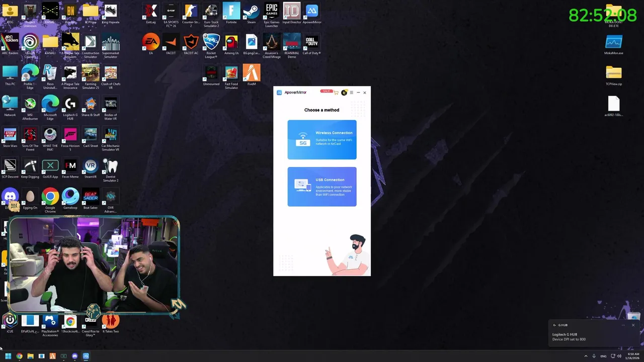The width and height of the screenshot is (644, 362).
Task: Select the Call of Duty desktop icon
Action: 312,44
